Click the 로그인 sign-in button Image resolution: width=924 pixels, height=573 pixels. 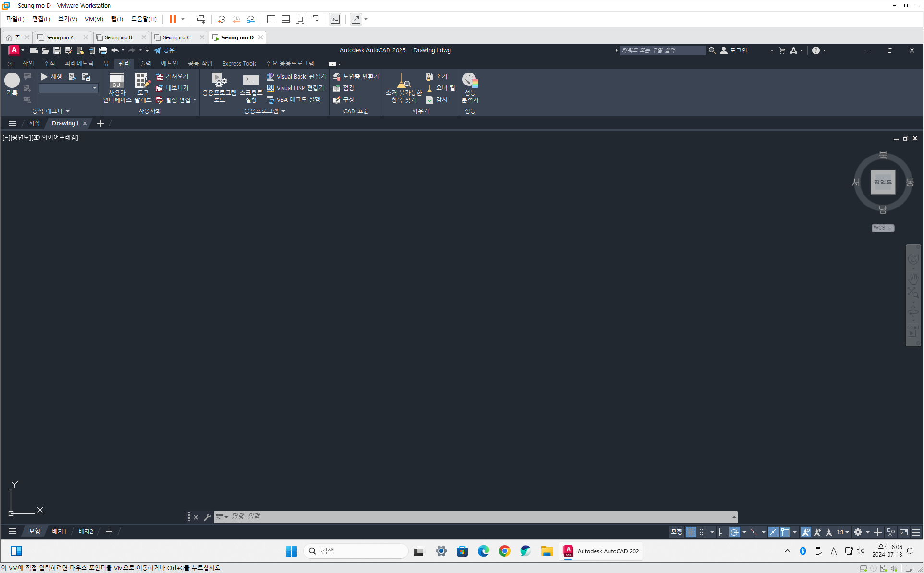click(x=738, y=50)
